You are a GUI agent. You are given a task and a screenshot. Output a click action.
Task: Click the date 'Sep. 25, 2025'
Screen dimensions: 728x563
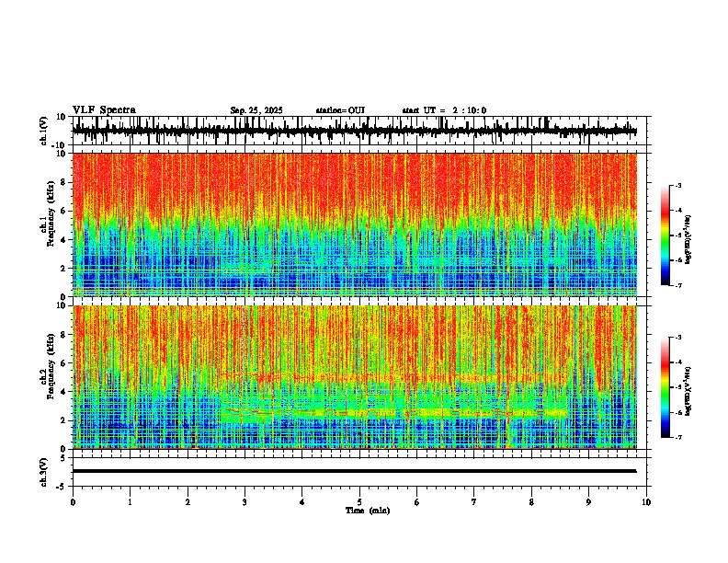(x=256, y=110)
